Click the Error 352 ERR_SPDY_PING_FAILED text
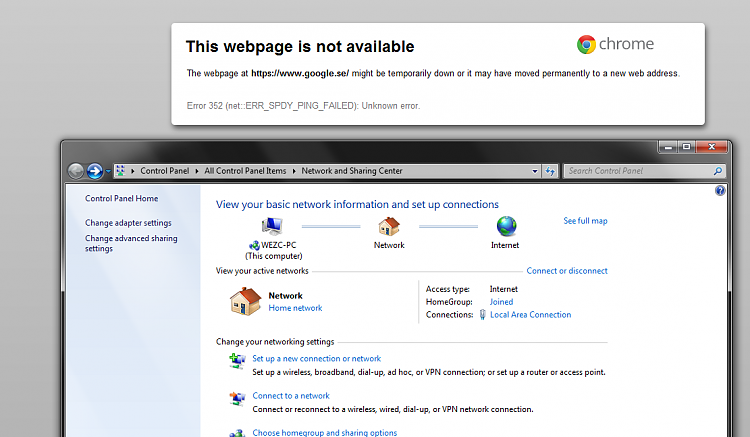 [x=303, y=106]
